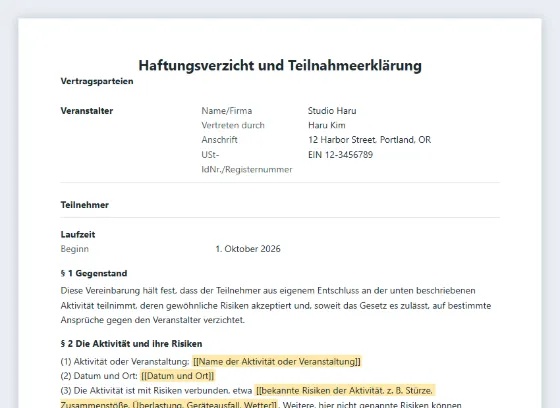This screenshot has height=408, width=560.
Task: Click the § 1 Gegenstand heading
Action: click(94, 273)
